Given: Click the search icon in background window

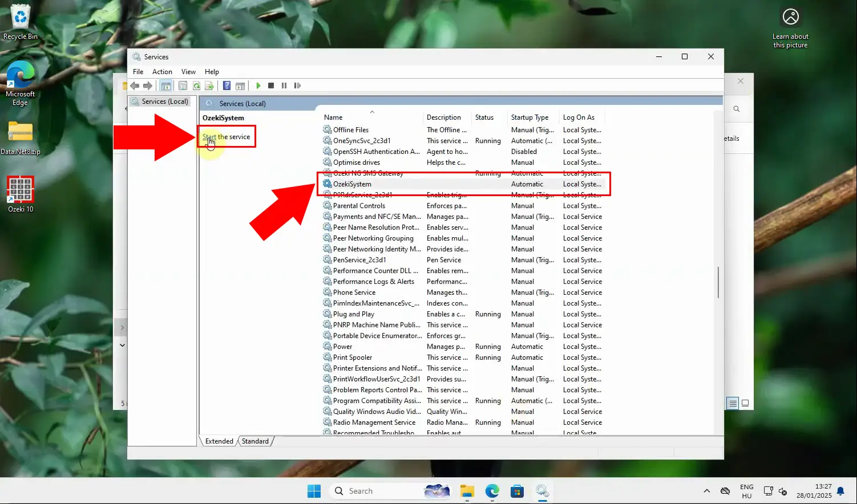Looking at the screenshot, I should point(737,109).
